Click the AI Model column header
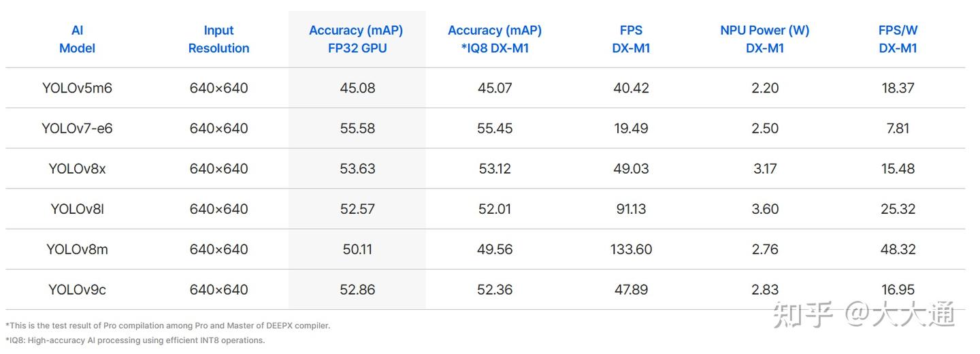This screenshot has height=354, width=980. (x=77, y=39)
